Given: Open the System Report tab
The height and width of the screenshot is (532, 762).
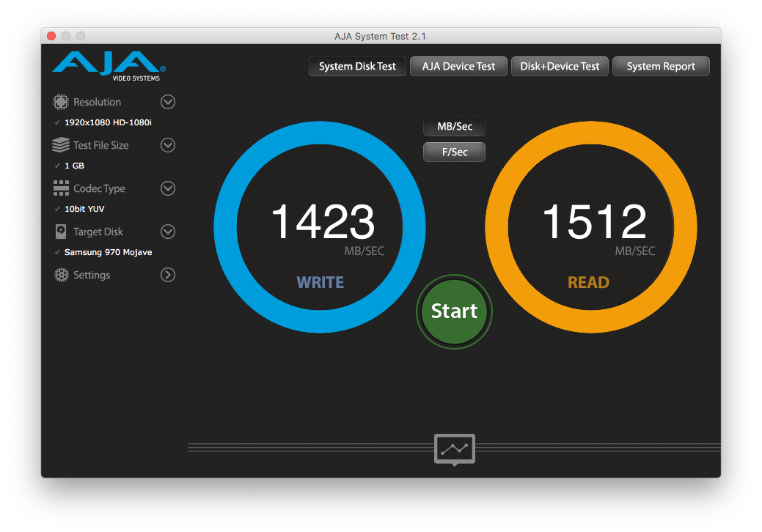Looking at the screenshot, I should click(x=661, y=67).
